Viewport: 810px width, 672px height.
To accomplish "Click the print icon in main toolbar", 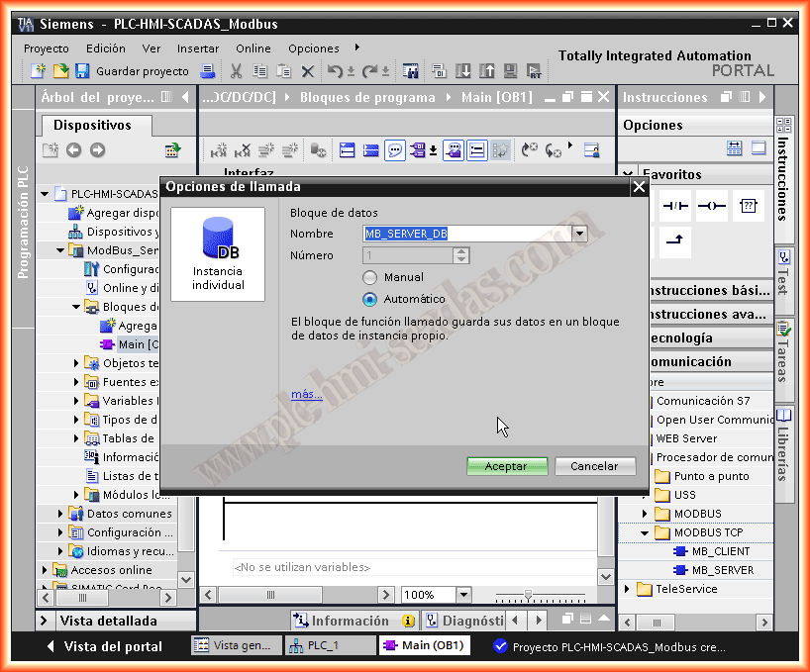I will coord(208,71).
